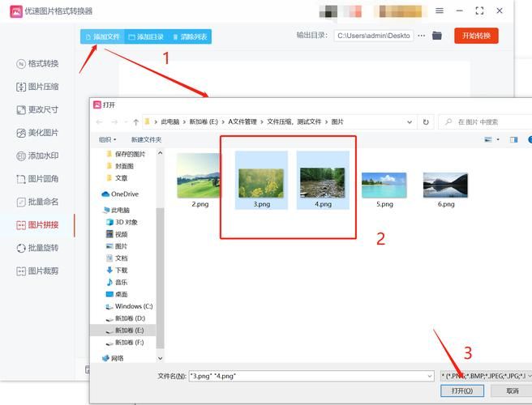The width and height of the screenshot is (532, 405).
Task: Click the output directory path field
Action: (374, 36)
